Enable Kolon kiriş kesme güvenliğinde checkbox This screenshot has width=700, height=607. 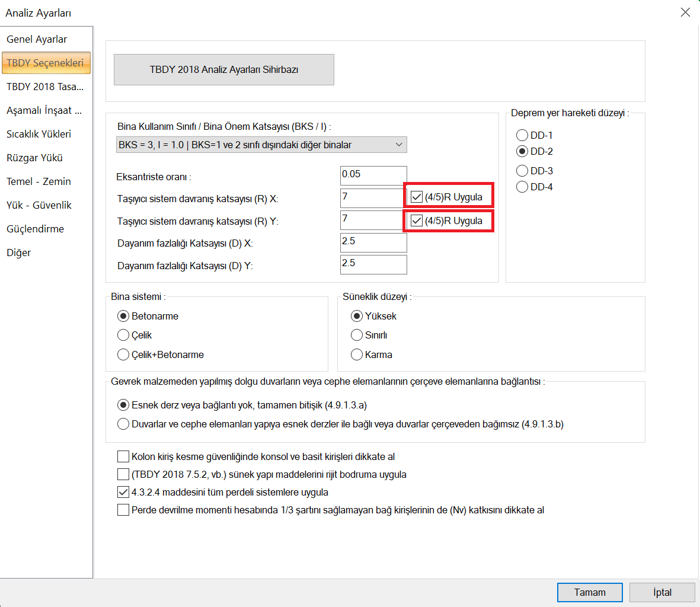click(x=123, y=456)
